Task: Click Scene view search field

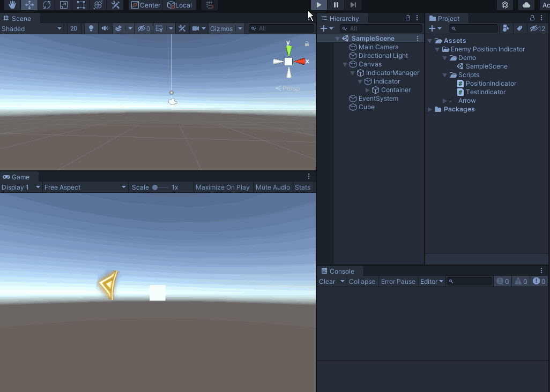Action: (281, 29)
